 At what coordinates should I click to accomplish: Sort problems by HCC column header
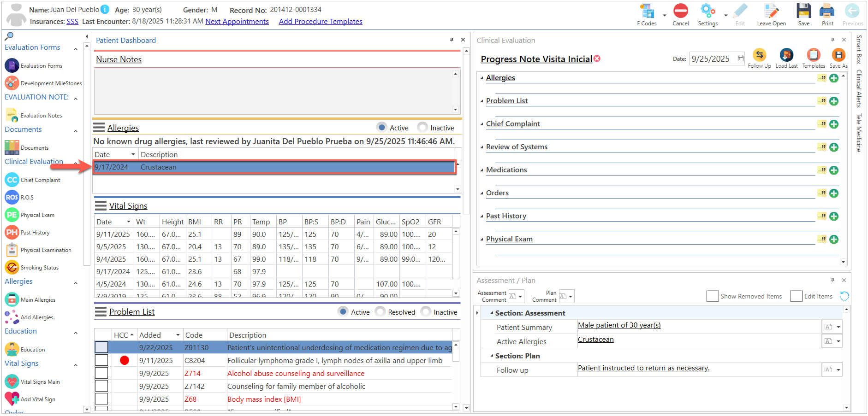(124, 335)
